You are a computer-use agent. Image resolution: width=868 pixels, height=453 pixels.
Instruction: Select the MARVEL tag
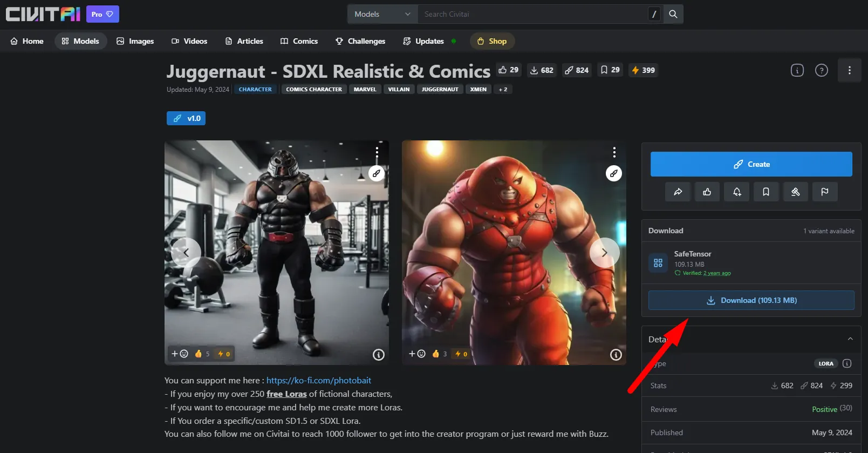point(365,90)
